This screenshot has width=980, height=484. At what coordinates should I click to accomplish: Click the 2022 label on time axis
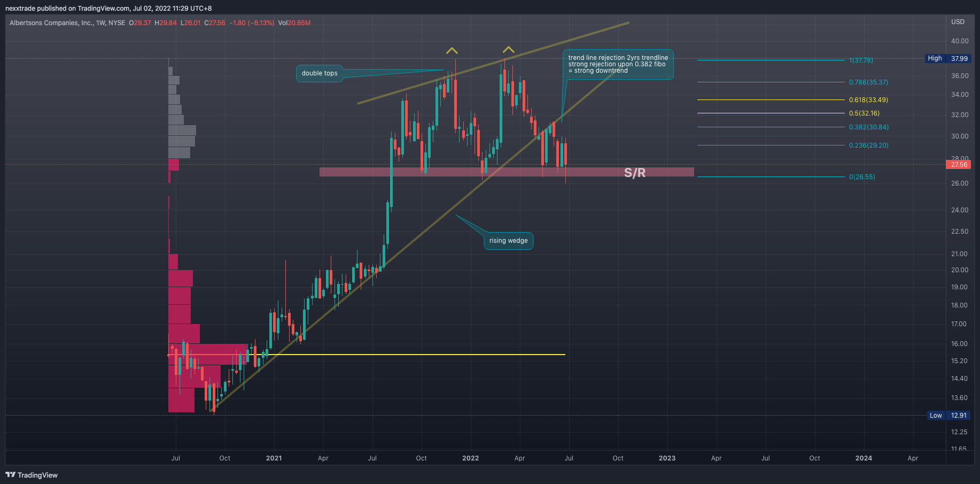point(470,458)
